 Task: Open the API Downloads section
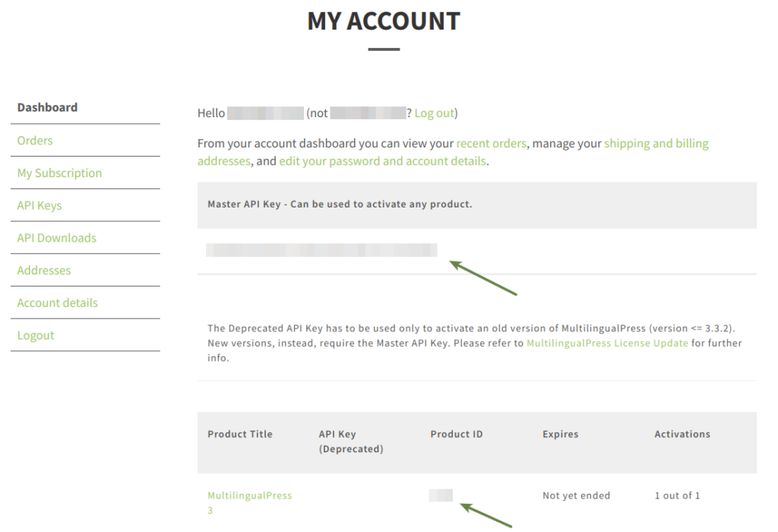click(57, 238)
